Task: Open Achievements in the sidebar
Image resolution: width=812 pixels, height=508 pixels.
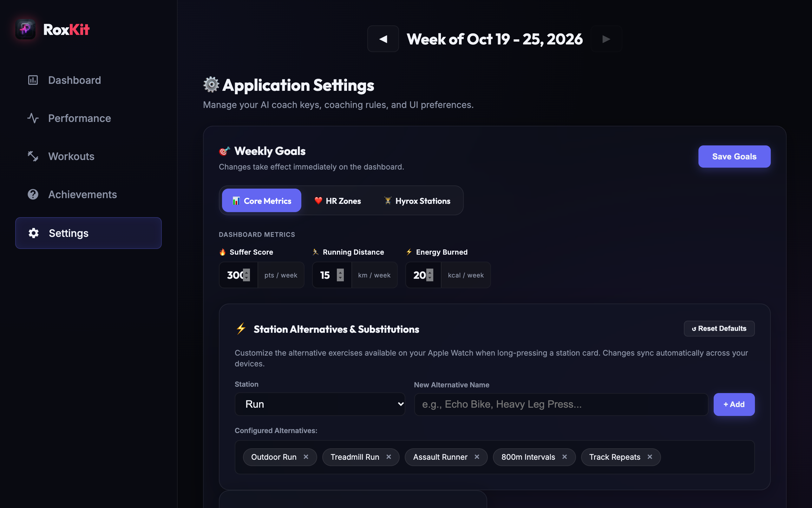Action: coord(88,194)
